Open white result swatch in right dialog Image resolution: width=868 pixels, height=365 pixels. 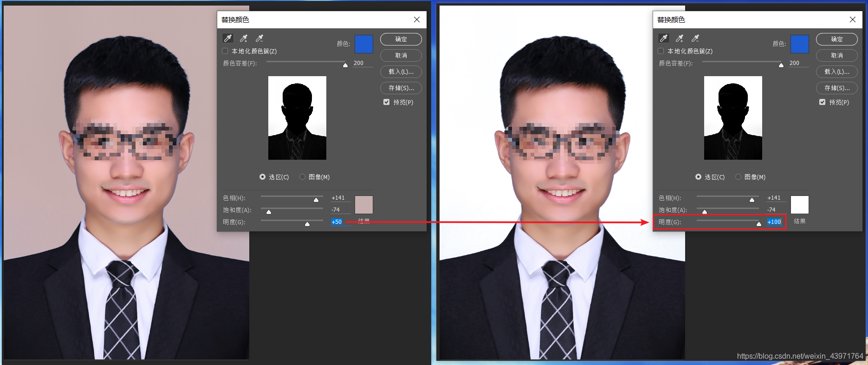point(800,205)
